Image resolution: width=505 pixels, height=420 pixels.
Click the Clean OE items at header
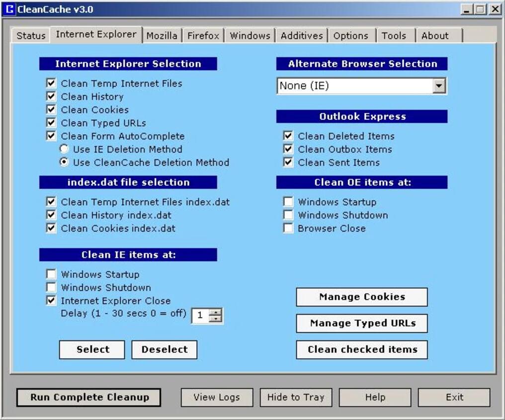click(362, 182)
